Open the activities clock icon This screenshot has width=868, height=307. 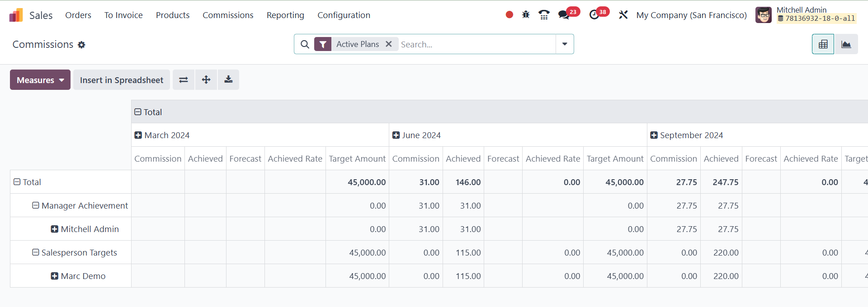[x=594, y=15]
